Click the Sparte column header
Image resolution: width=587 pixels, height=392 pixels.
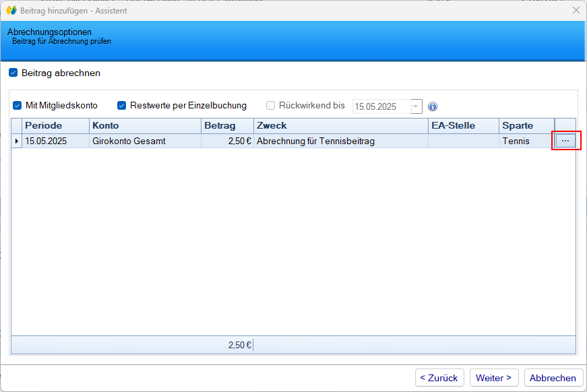point(526,126)
